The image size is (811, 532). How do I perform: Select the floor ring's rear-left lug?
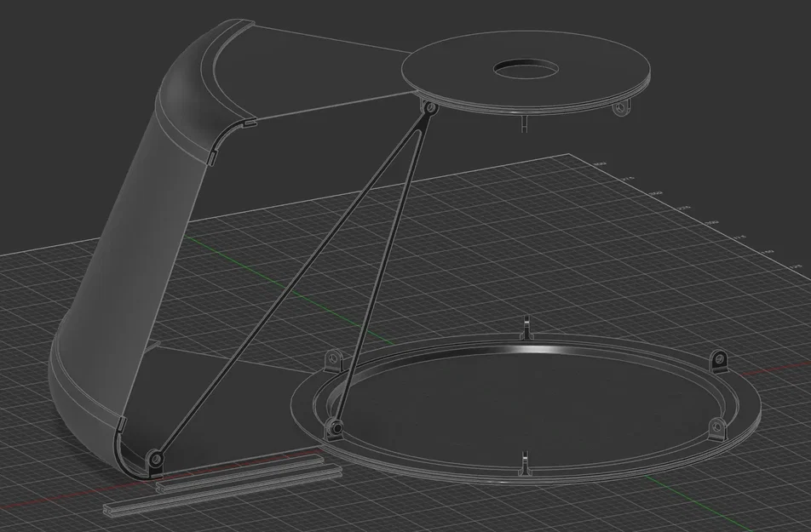tap(334, 360)
